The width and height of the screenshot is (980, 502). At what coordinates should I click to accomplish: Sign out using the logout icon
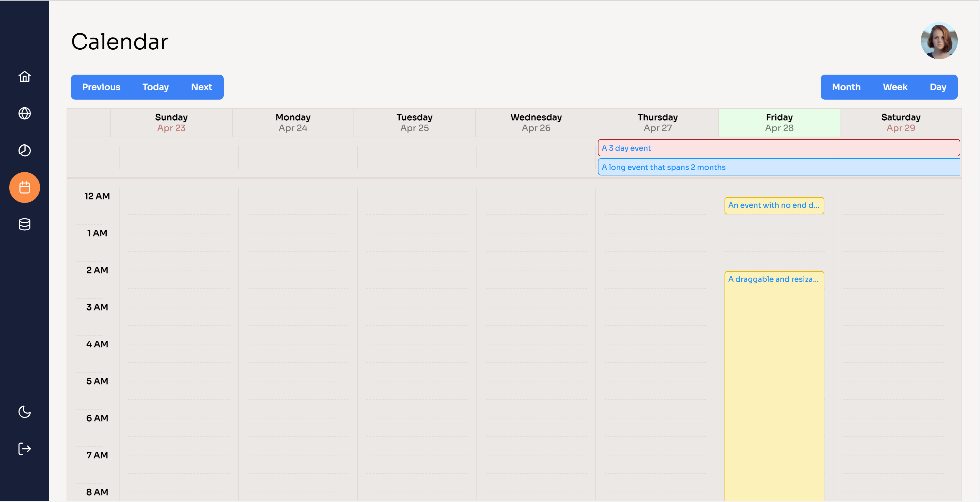point(24,449)
